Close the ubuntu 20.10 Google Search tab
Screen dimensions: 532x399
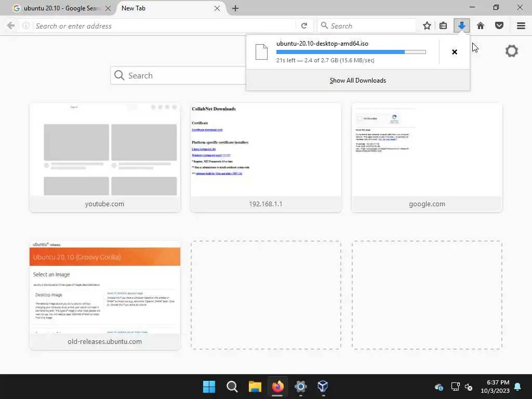click(108, 8)
